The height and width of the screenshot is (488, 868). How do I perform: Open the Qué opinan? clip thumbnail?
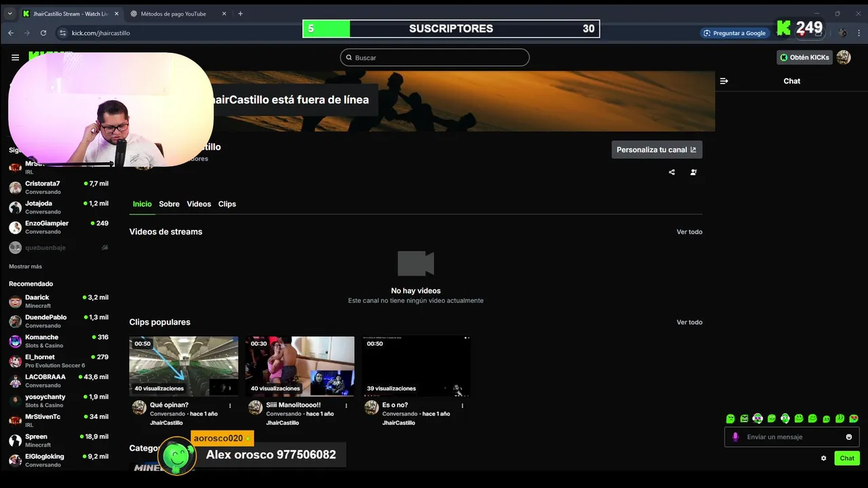(184, 366)
